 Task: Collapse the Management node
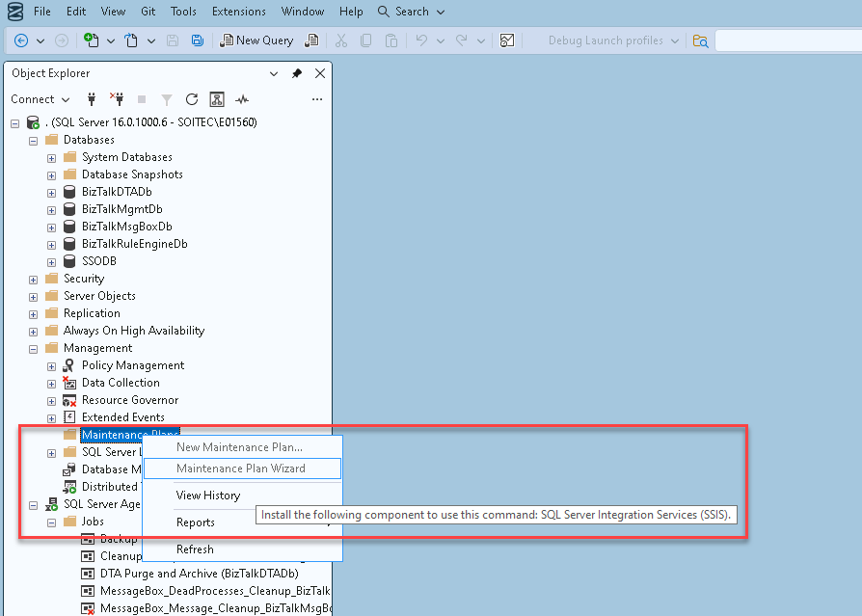click(34, 349)
